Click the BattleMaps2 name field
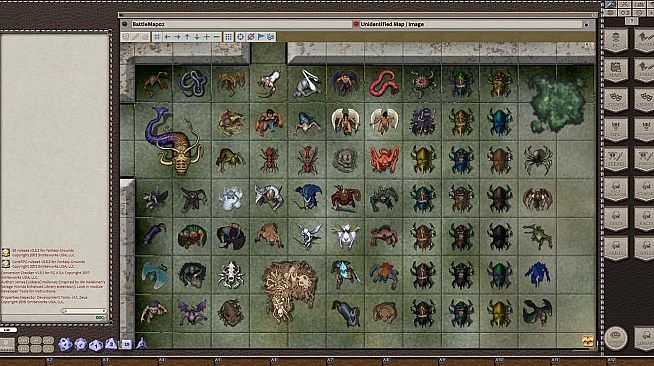654x366 pixels. 241,24
